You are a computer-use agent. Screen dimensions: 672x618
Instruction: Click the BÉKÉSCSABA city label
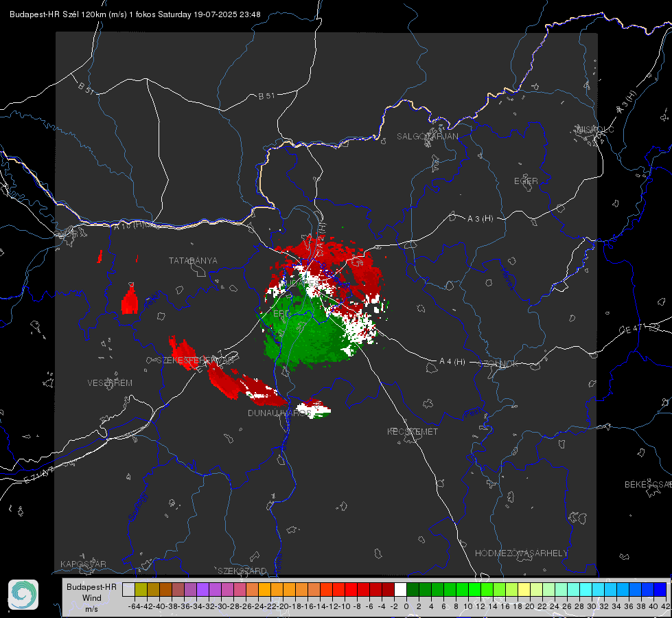click(648, 484)
